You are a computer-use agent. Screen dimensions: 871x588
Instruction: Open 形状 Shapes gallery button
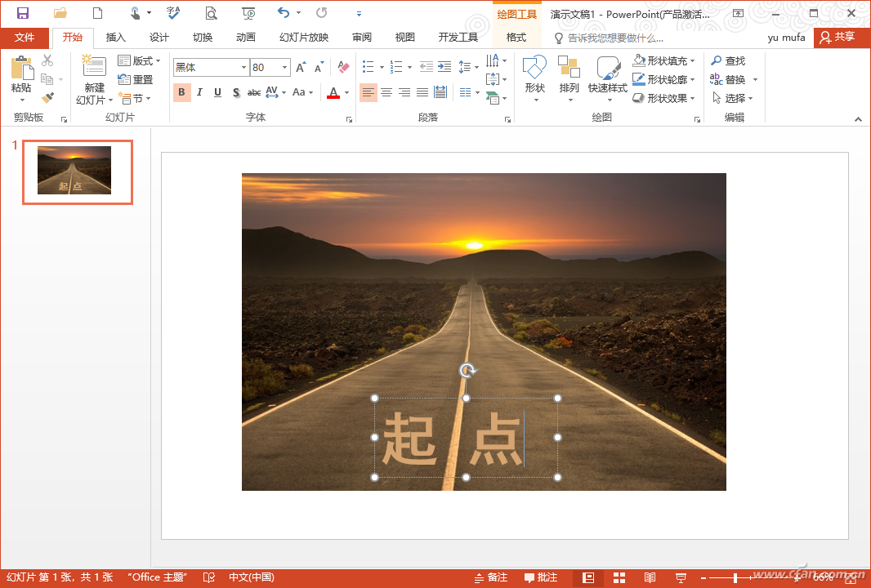535,79
